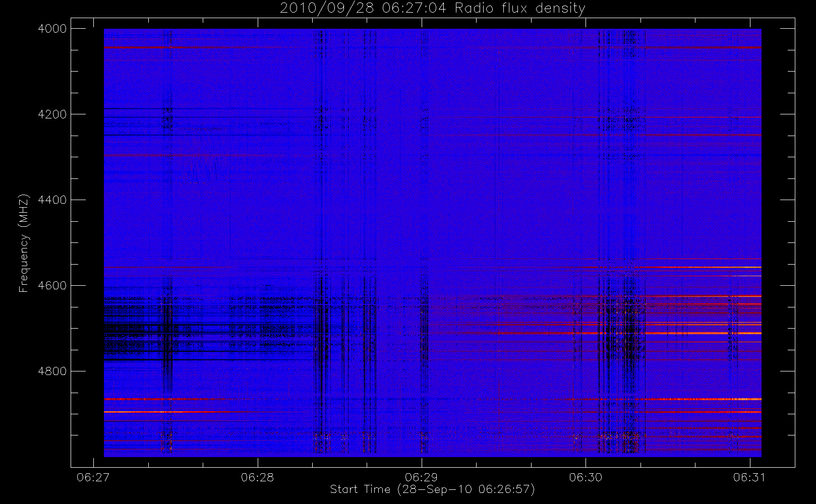
Task: Click the 06:31 time tick label
Action: click(x=749, y=477)
